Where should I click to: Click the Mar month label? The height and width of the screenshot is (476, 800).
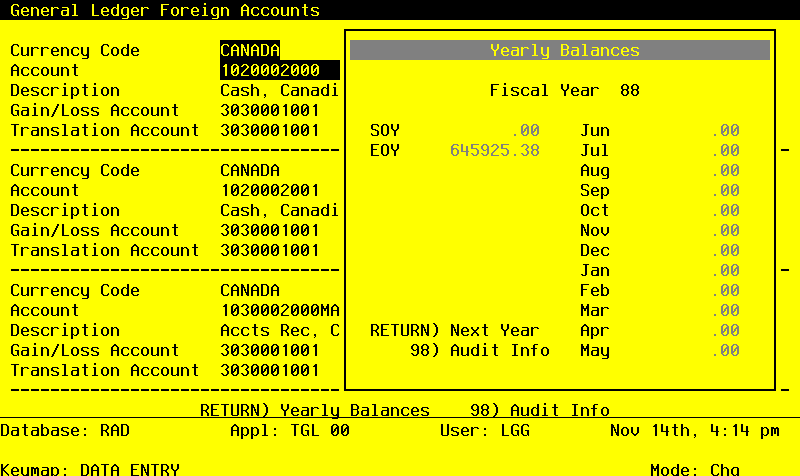[x=595, y=310]
